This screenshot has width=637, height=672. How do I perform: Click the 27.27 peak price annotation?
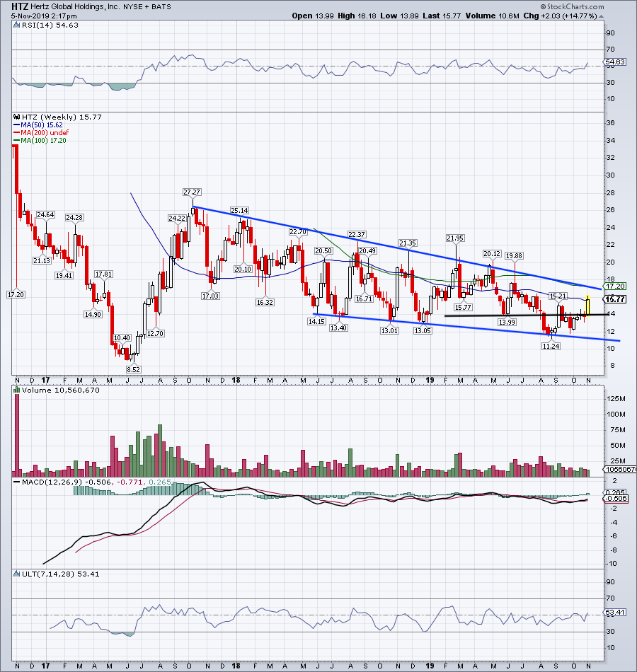click(192, 192)
